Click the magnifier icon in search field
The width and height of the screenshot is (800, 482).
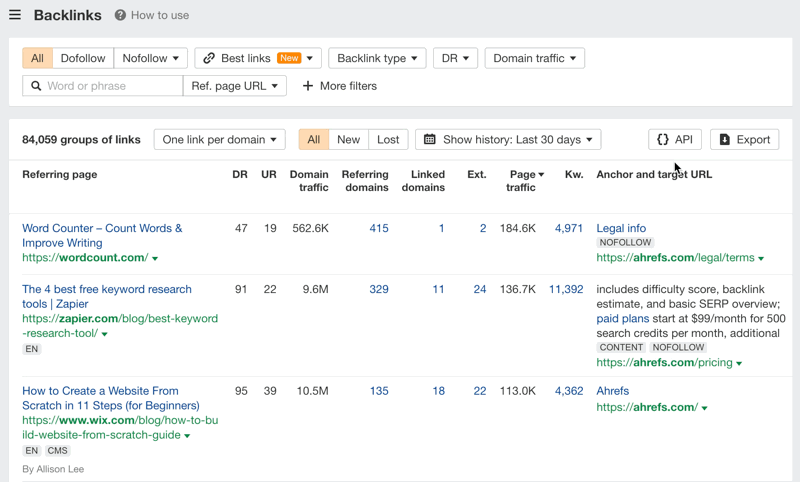[x=36, y=86]
